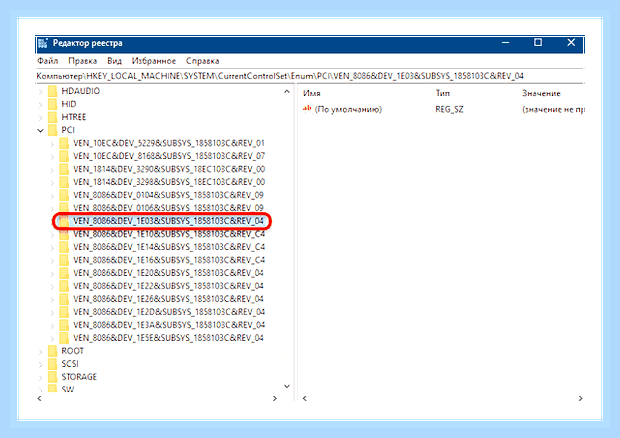Viewport: 620px width, 438px height.
Task: Click the SCSI folder icon
Action: pyautogui.click(x=52, y=364)
